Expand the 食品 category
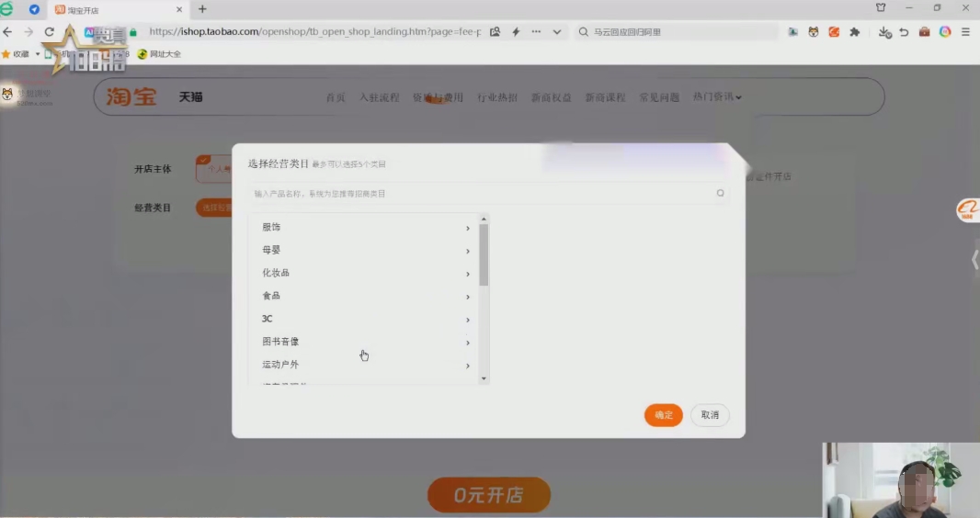This screenshot has width=980, height=518. point(365,296)
